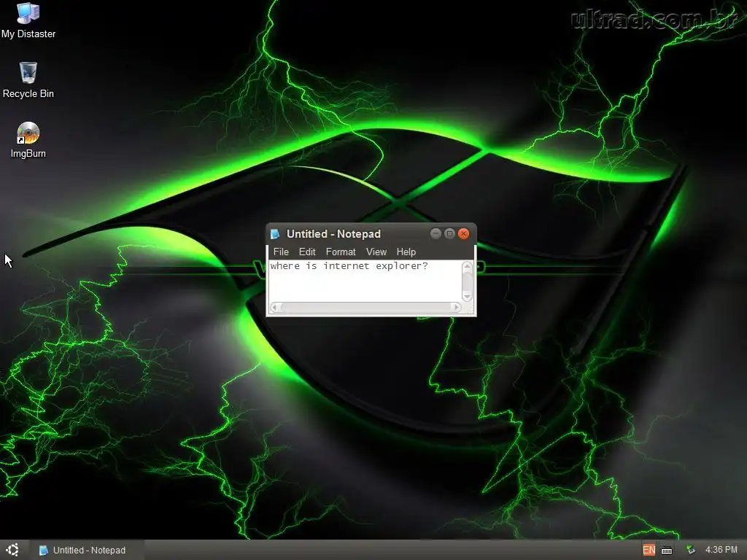Click the green arrow tray icon
This screenshot has width=747, height=560.
tap(690, 550)
